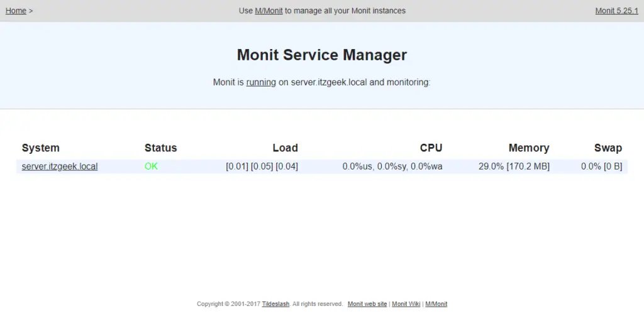Image resolution: width=644 pixels, height=326 pixels.
Task: Select the Memory column header
Action: (x=528, y=148)
